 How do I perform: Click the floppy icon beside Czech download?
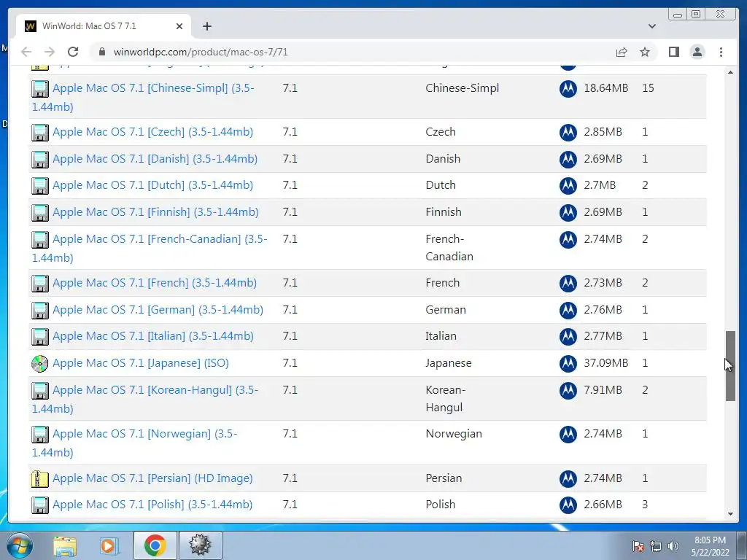point(40,133)
